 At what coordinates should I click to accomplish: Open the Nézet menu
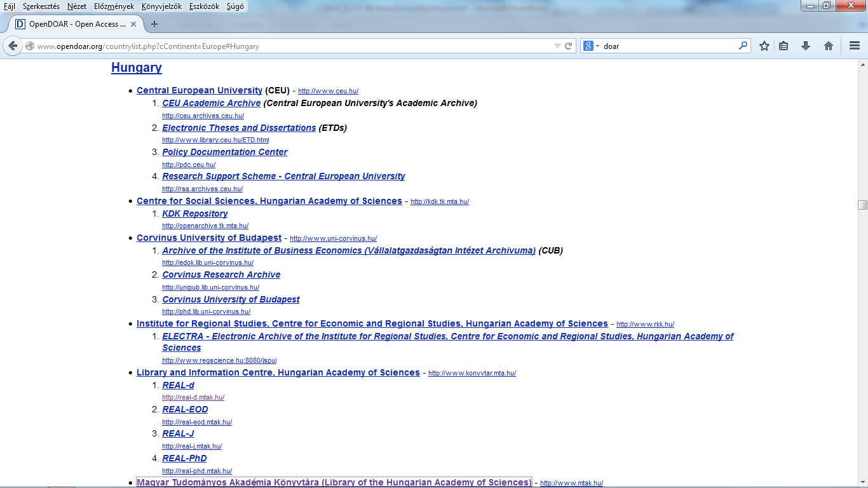pos(76,6)
